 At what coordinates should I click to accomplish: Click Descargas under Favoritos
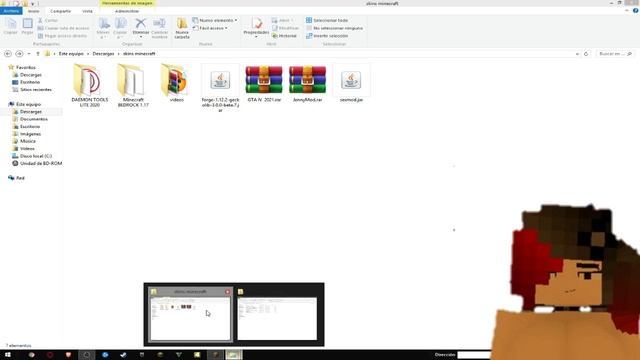click(x=31, y=75)
